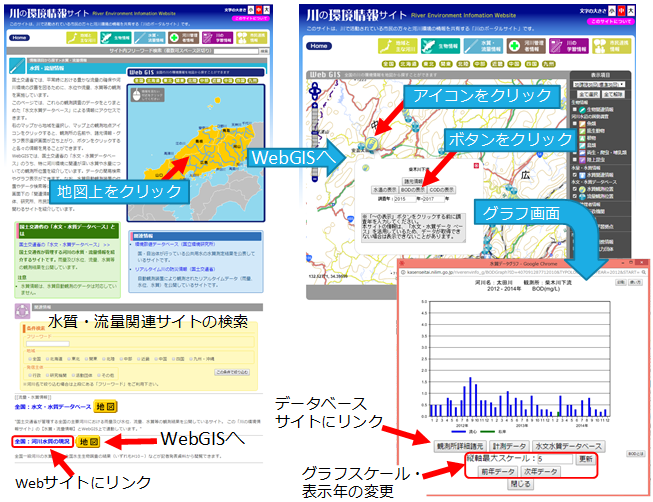The width and height of the screenshot is (653, 502).
Task: Toggle 陸上昆虫 layer checkbox
Action: [575, 160]
